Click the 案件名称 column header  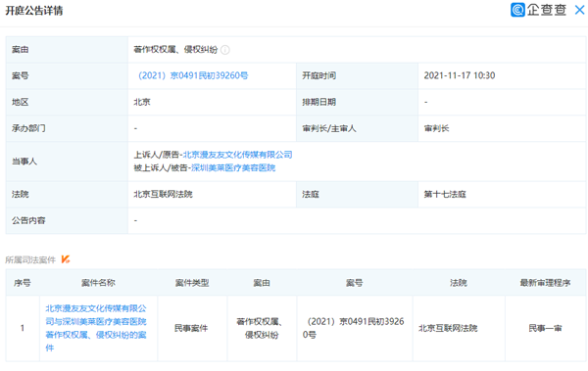click(98, 283)
